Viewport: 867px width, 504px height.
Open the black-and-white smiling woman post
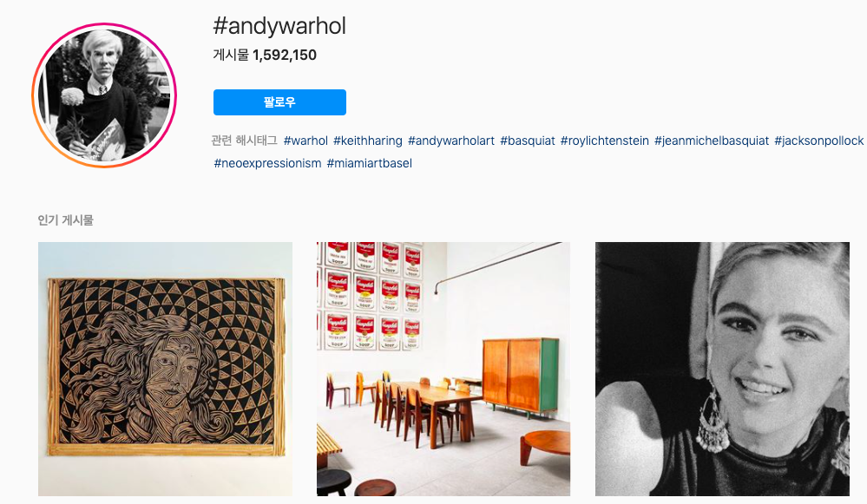point(722,370)
